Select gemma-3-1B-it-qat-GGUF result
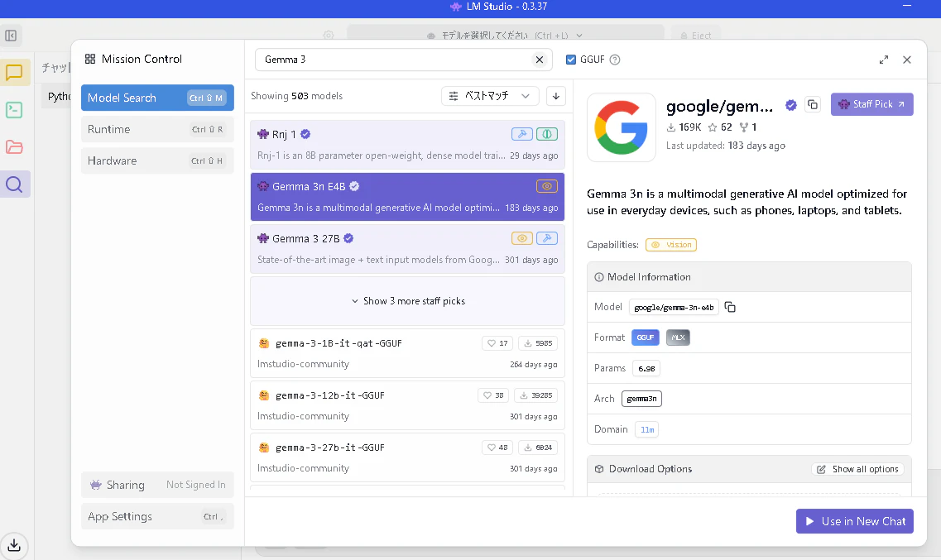 click(407, 353)
